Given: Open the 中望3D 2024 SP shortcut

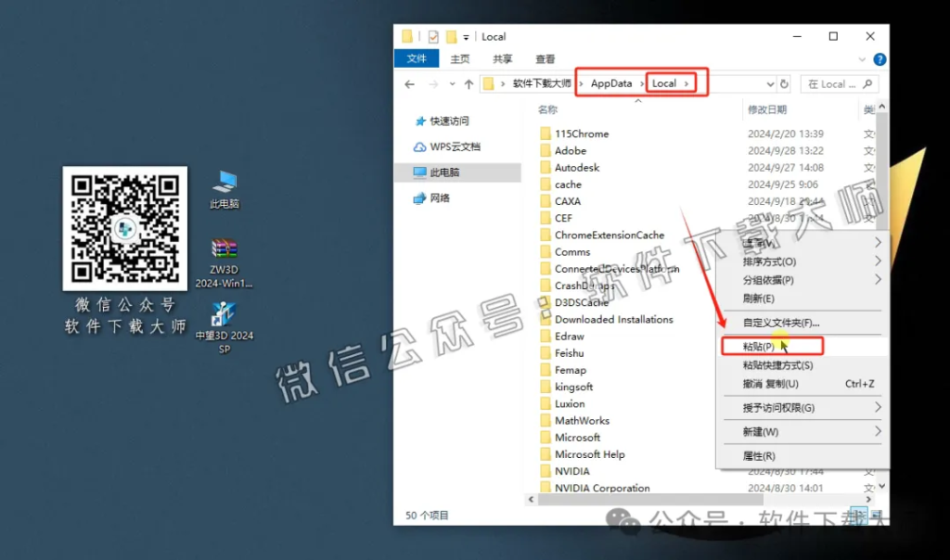Looking at the screenshot, I should coord(223,326).
